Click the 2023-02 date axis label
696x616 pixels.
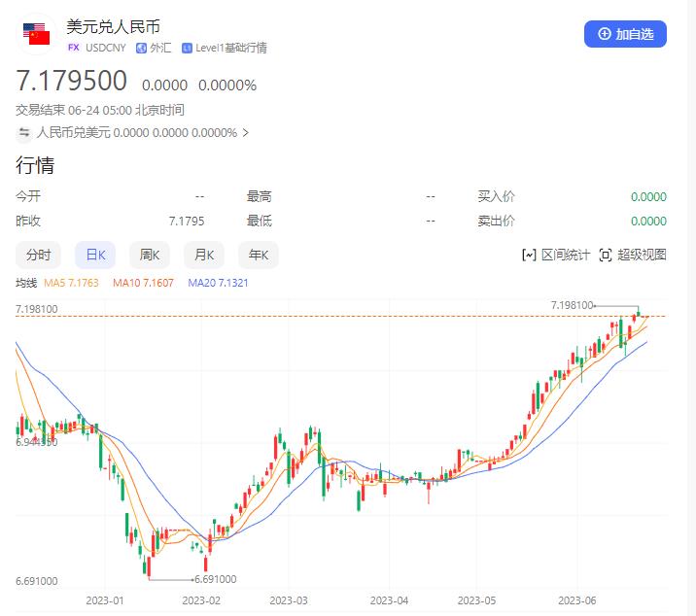(x=201, y=600)
